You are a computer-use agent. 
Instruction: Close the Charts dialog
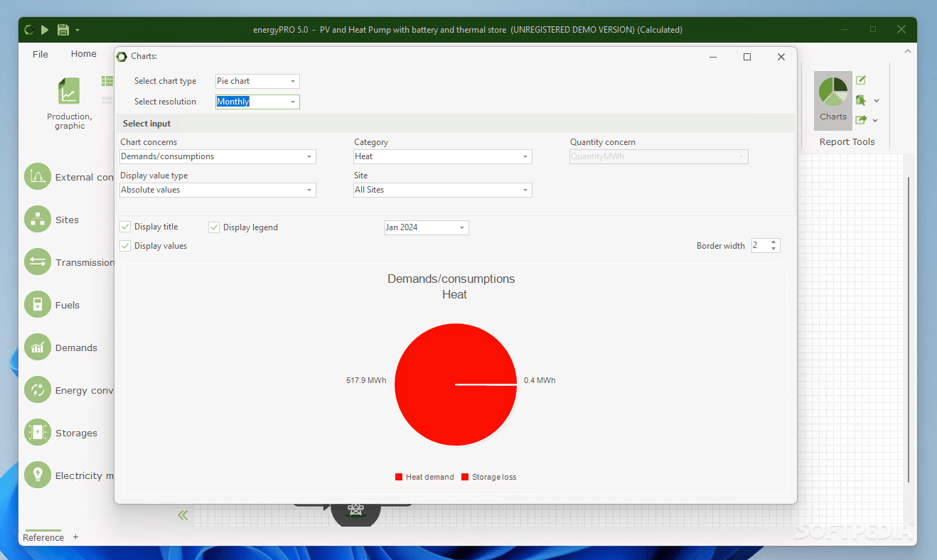[781, 57]
